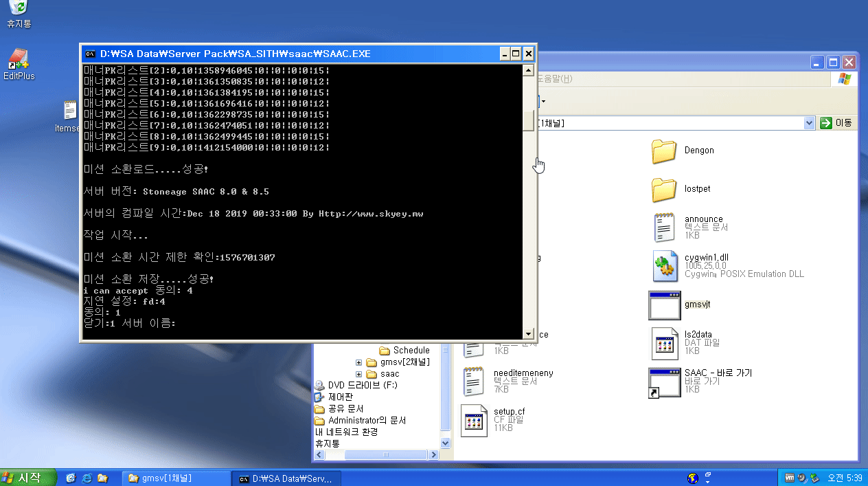This screenshot has height=486, width=868.
Task: Select 휴지통 in the folder tree
Action: 327,443
